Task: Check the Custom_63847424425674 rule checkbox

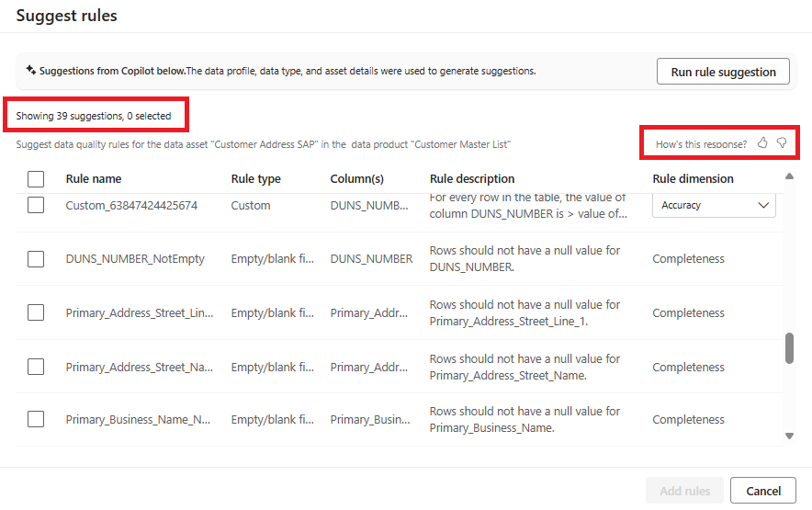Action: pyautogui.click(x=36, y=206)
